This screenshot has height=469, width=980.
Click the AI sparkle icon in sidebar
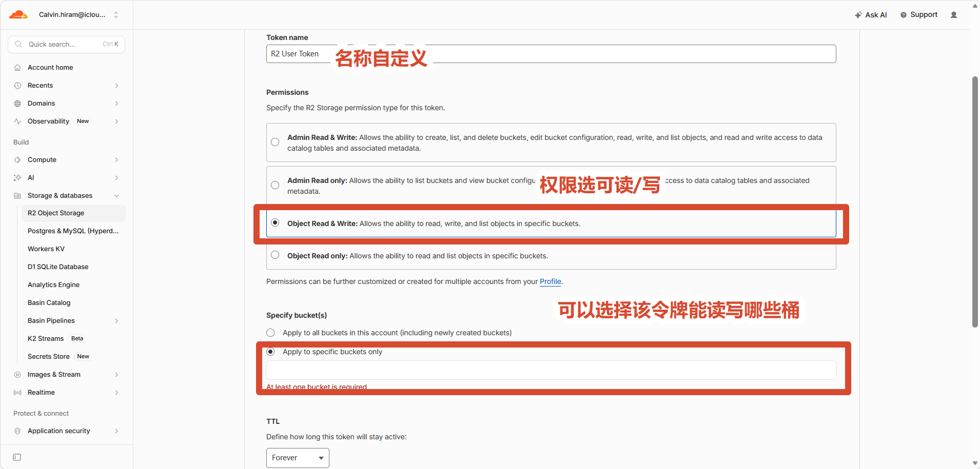click(17, 178)
